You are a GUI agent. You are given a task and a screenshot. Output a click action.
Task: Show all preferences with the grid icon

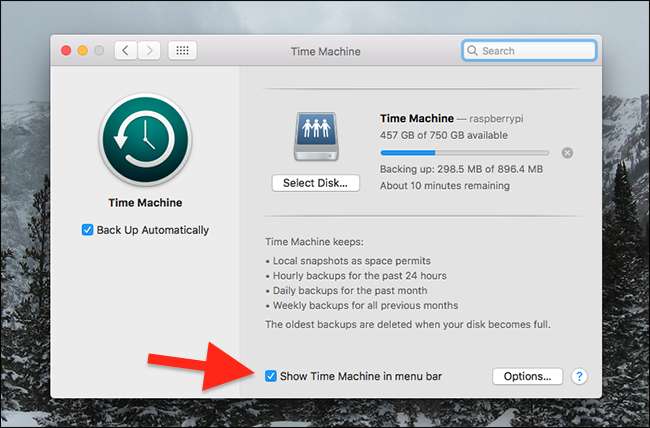(x=182, y=51)
